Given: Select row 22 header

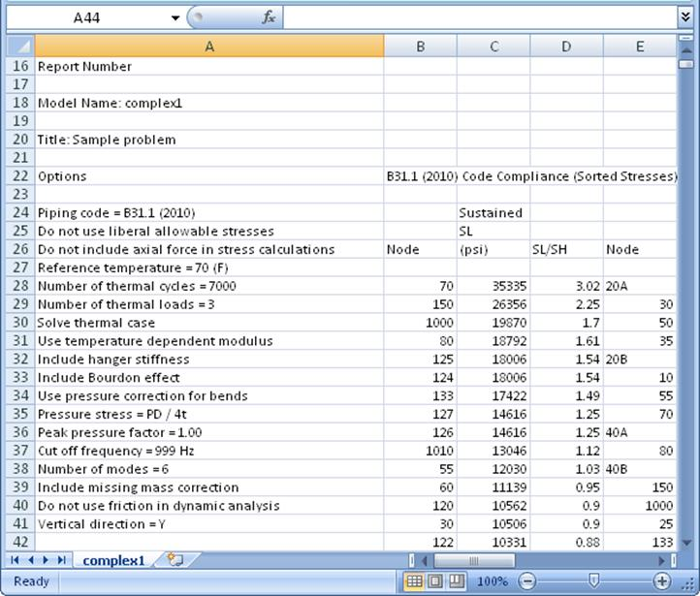Looking at the screenshot, I should tap(20, 175).
